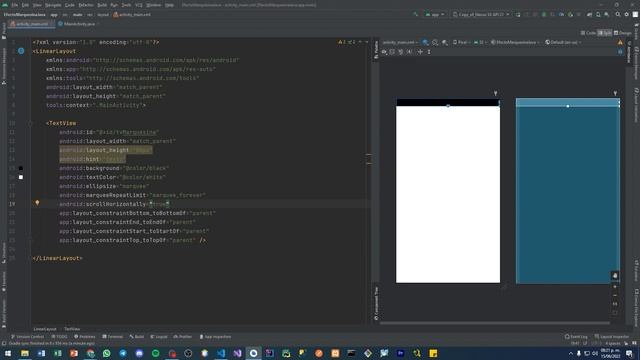Click the white color swatch in the gutter
This screenshot has height=360, width=640.
[21, 177]
